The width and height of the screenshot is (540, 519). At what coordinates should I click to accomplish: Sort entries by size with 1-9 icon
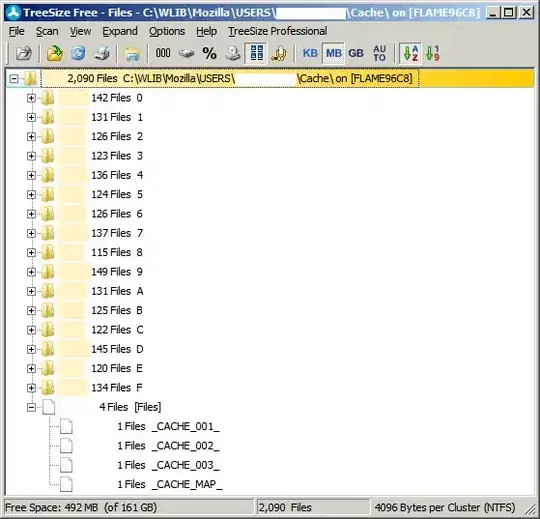[x=433, y=53]
